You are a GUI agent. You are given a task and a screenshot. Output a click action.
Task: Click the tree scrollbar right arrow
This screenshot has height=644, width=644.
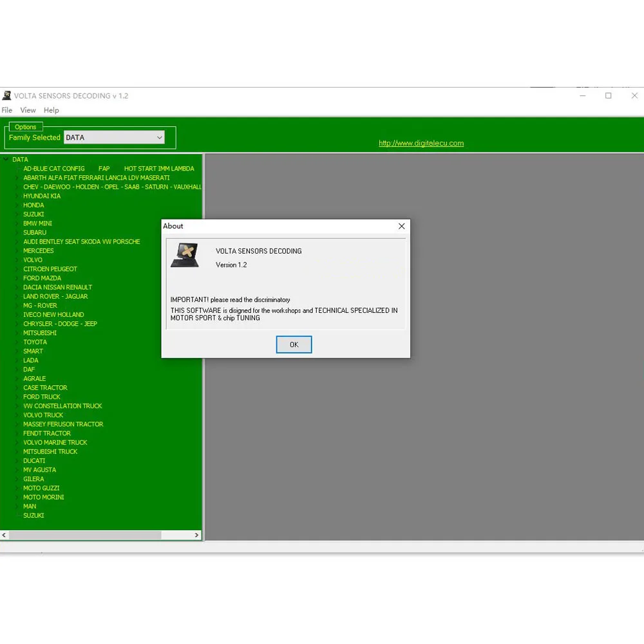(196, 535)
